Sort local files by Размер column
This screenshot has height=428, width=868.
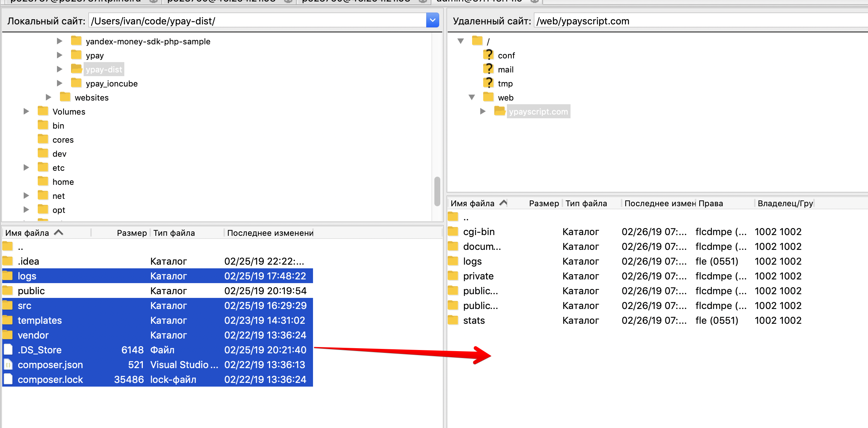[x=131, y=233]
